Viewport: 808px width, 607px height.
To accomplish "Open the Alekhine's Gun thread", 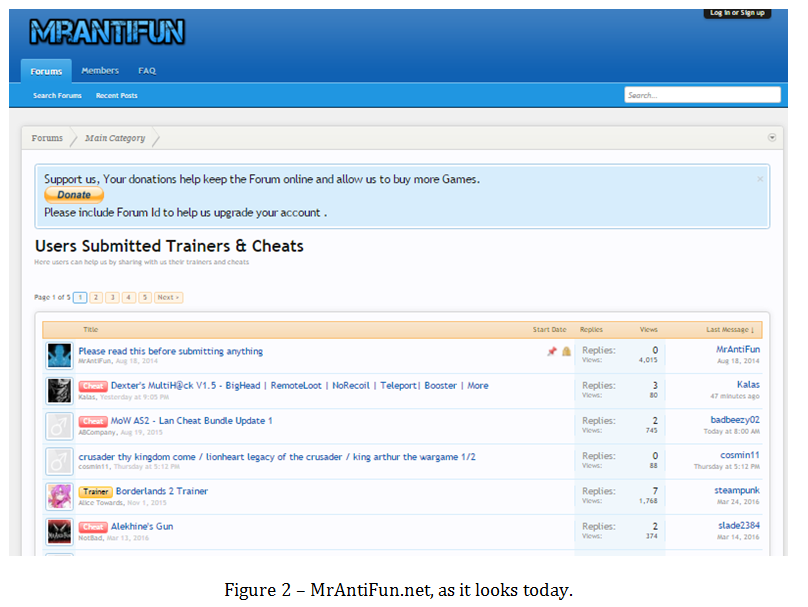I will coord(142,526).
